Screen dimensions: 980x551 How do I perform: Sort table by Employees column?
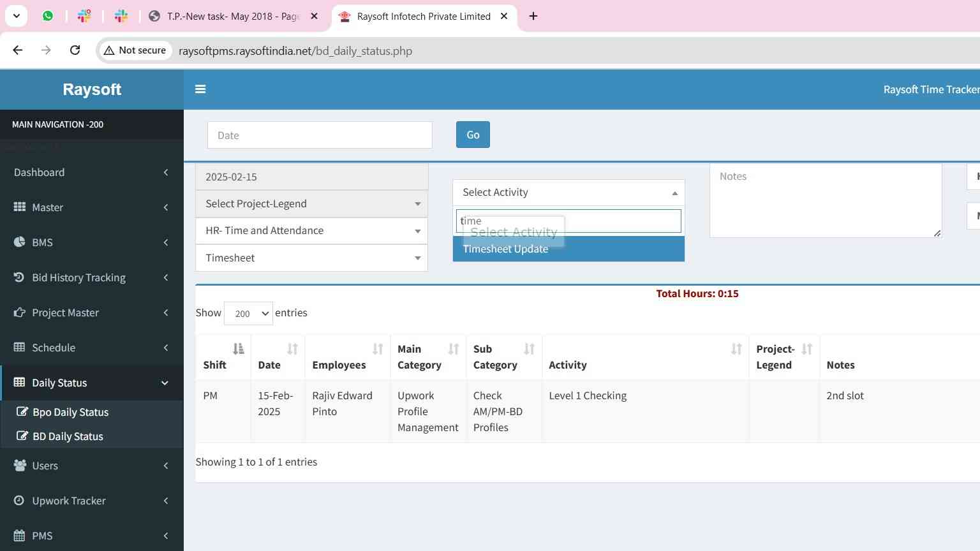(x=378, y=349)
